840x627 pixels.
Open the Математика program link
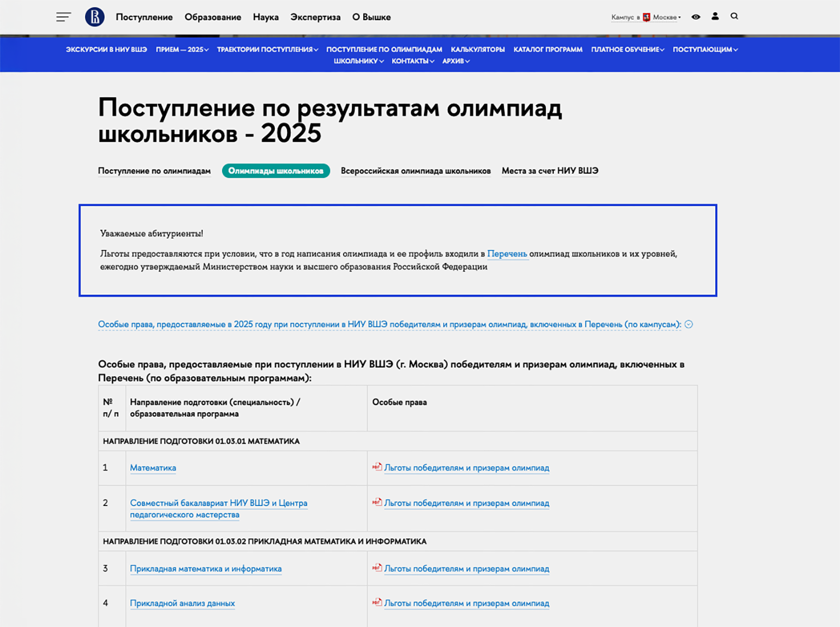click(153, 468)
